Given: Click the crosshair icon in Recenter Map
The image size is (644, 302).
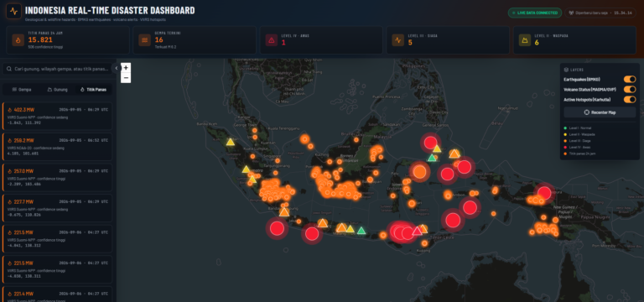Looking at the screenshot, I should point(587,112).
